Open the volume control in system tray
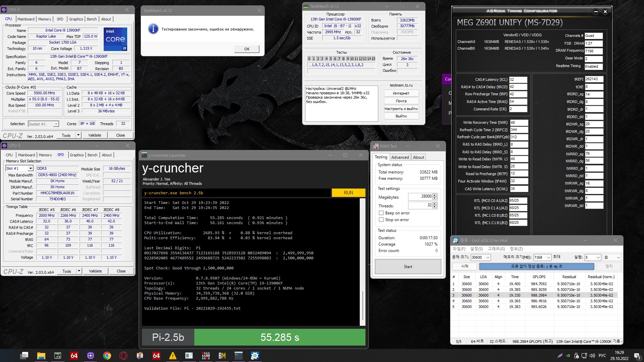Screen dimensions: 644x362 [x=592, y=356]
